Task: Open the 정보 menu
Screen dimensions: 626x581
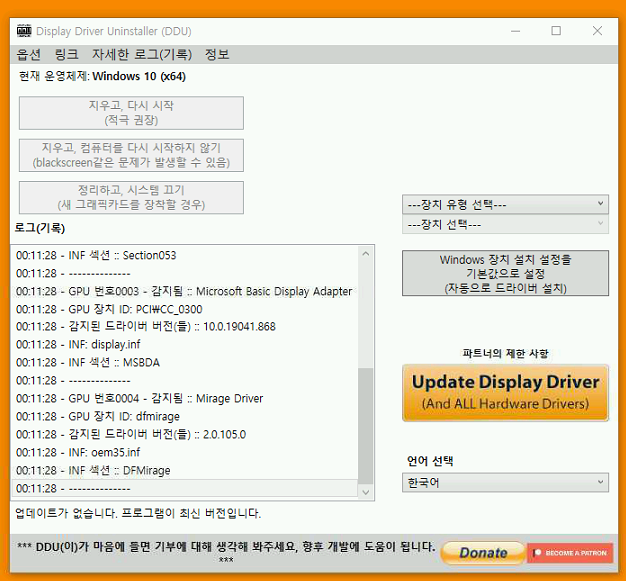Action: [x=217, y=54]
